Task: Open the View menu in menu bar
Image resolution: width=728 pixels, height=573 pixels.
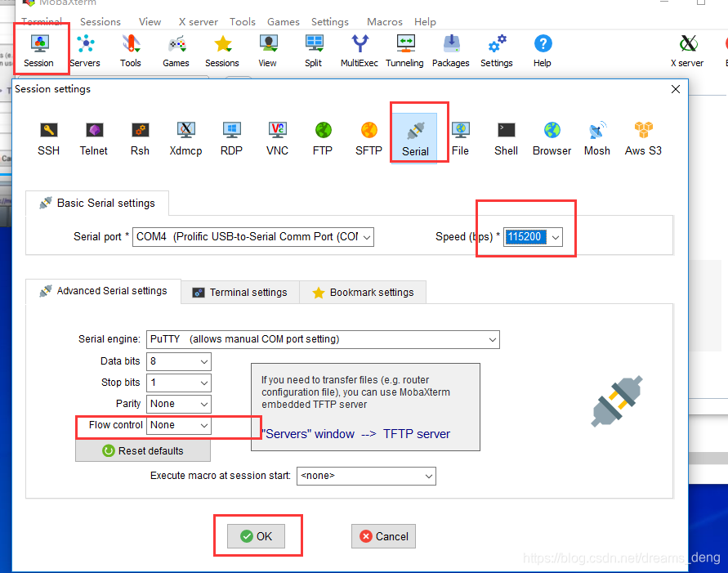Action: click(150, 22)
